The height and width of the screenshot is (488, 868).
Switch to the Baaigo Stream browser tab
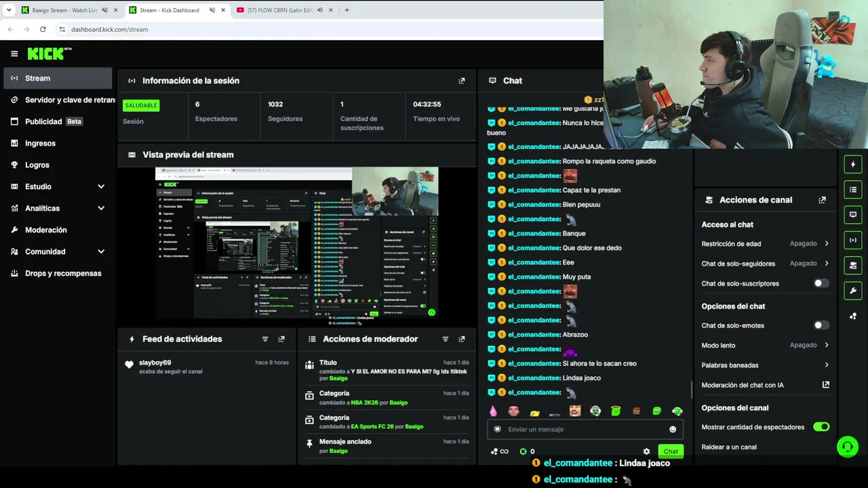64,10
